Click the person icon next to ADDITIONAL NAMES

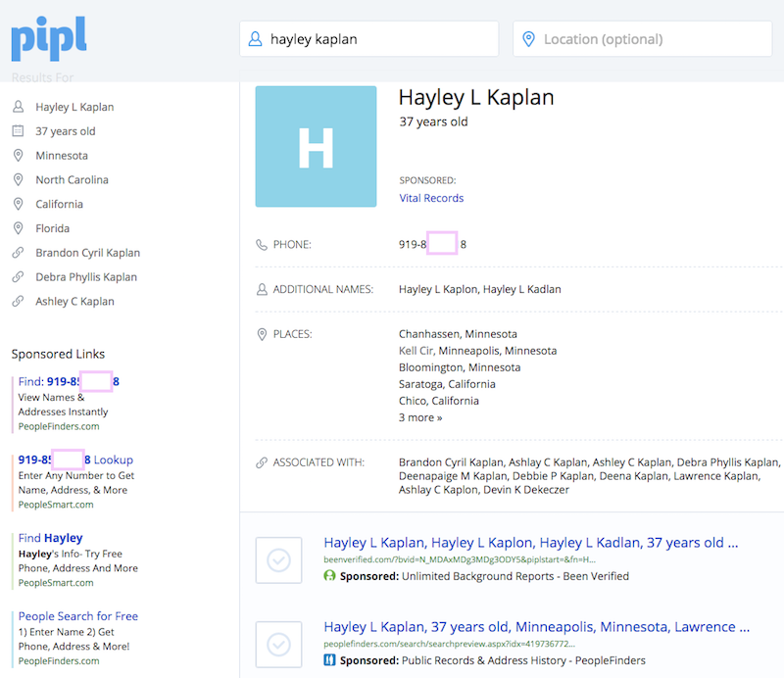pyautogui.click(x=262, y=289)
